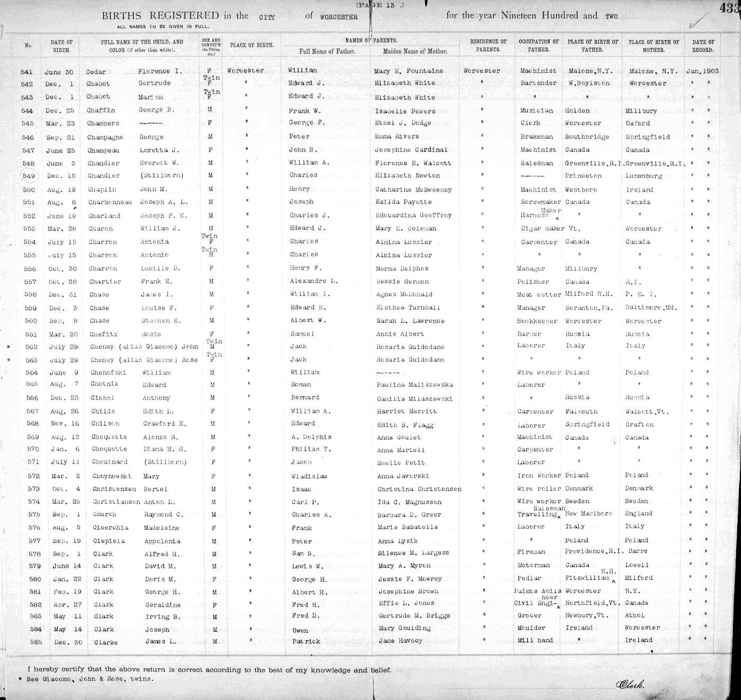Viewport: 741px width, 700px height.
Task: Click surname 'Chefitz' in row 561
Action: pyautogui.click(x=104, y=335)
